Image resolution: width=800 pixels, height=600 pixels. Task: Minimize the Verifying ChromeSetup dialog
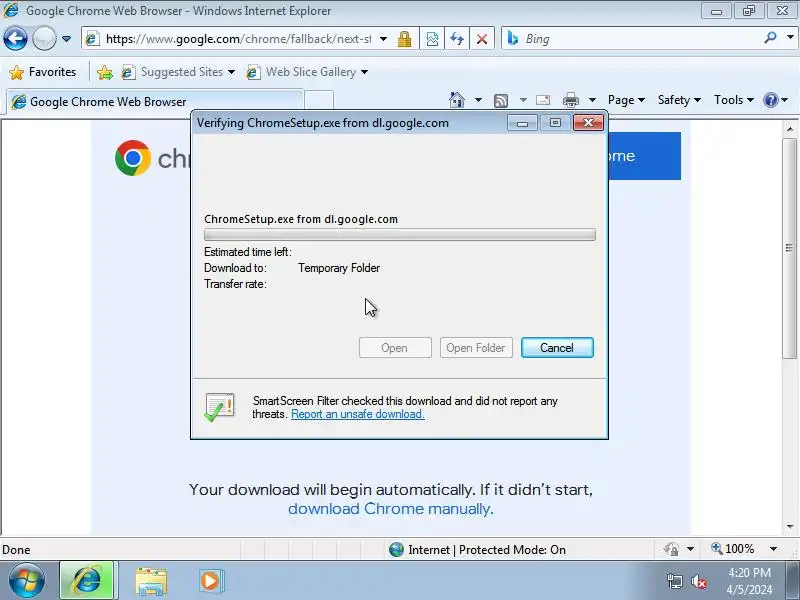[522, 123]
